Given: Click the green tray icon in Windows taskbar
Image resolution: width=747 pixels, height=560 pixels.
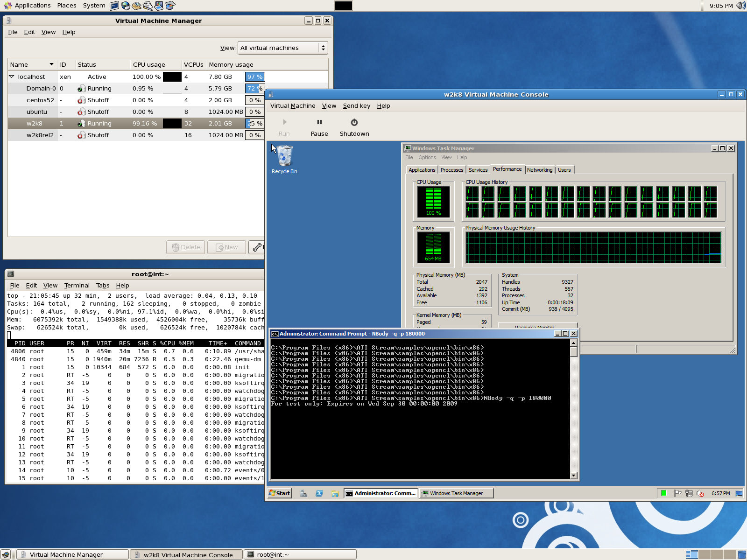Looking at the screenshot, I should tap(663, 493).
